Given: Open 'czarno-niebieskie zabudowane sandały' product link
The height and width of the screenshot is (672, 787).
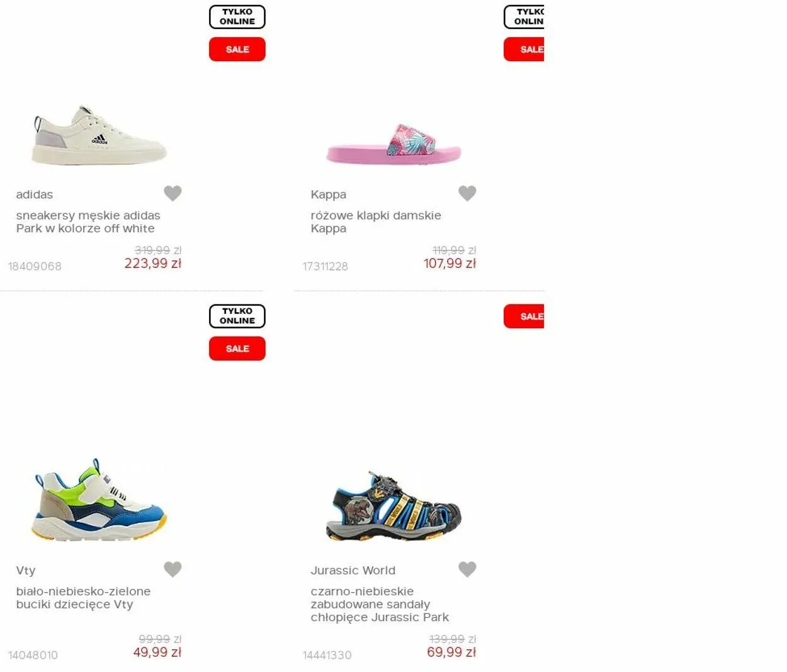Looking at the screenshot, I should (380, 604).
